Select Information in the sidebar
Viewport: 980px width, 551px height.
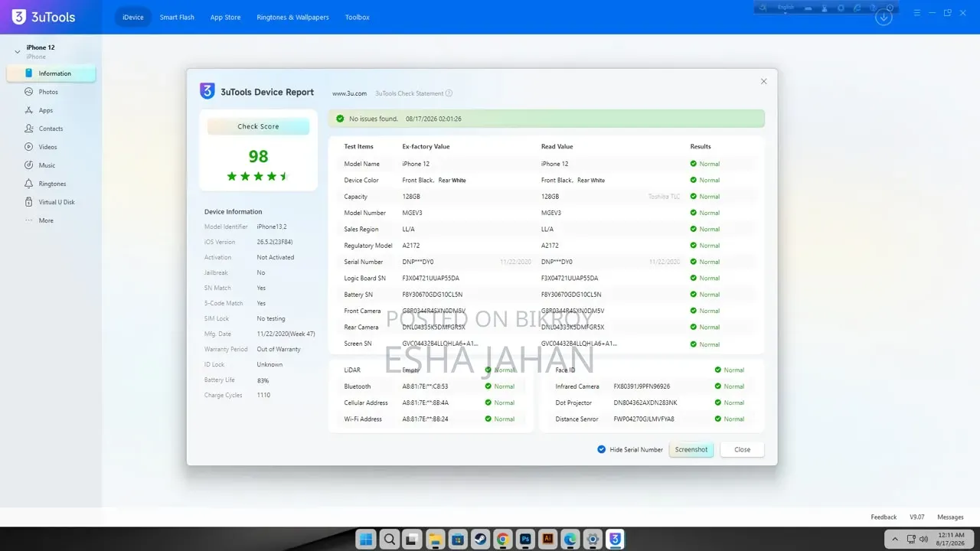click(52, 73)
